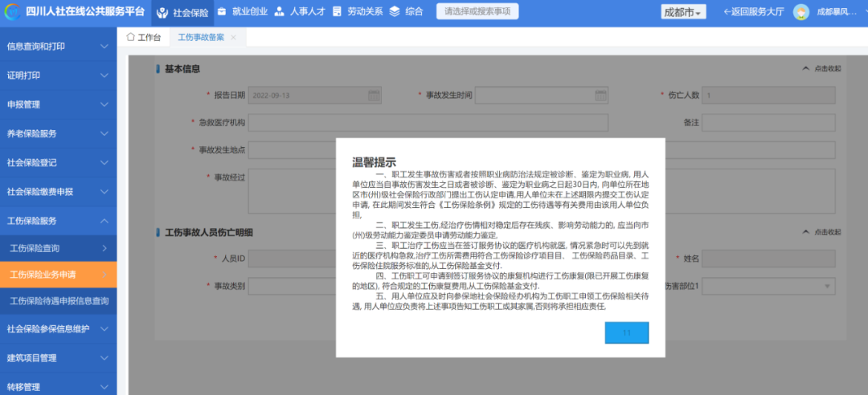
Task: Click the 成都暴风… username
Action: pos(837,12)
